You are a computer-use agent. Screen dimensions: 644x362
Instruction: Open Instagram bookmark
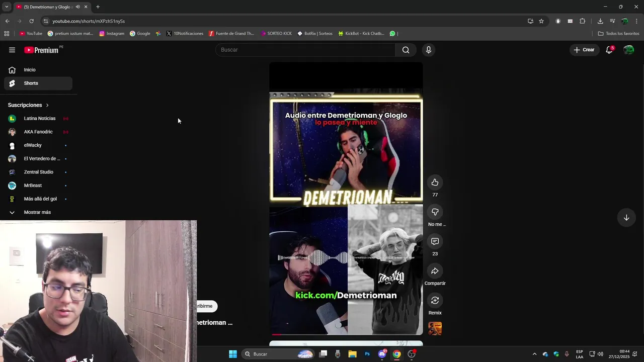pyautogui.click(x=112, y=34)
